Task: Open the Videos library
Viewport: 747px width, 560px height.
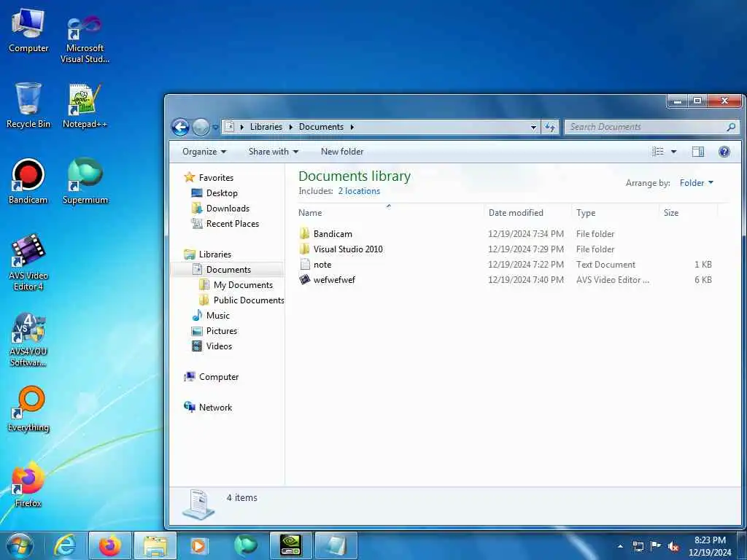Action: [219, 346]
